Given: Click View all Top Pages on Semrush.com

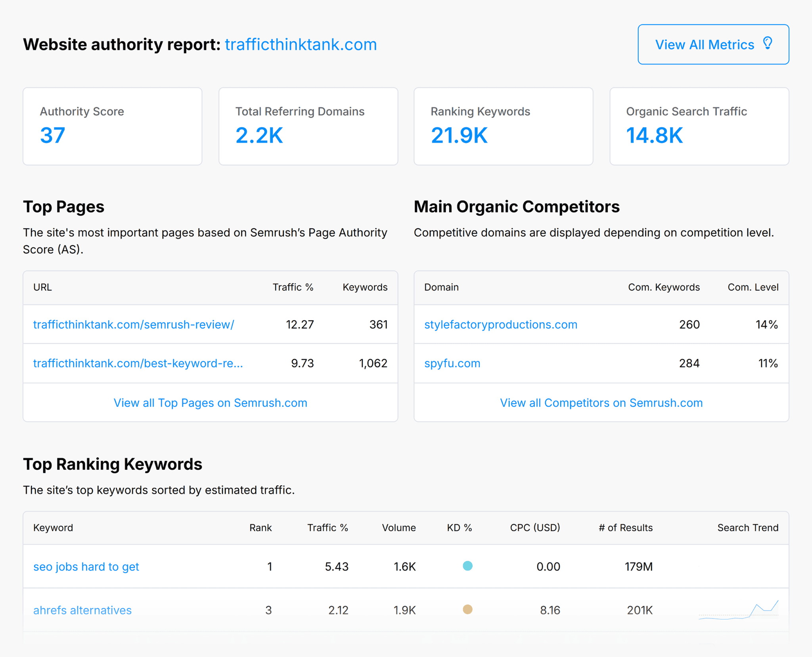Looking at the screenshot, I should [210, 403].
